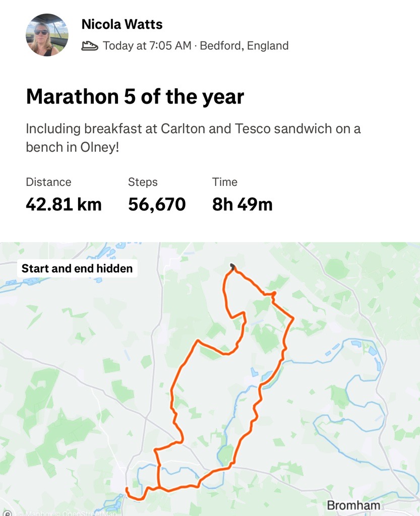420x516 pixels.
Task: Select the 56,670 steps value
Action: click(x=157, y=204)
